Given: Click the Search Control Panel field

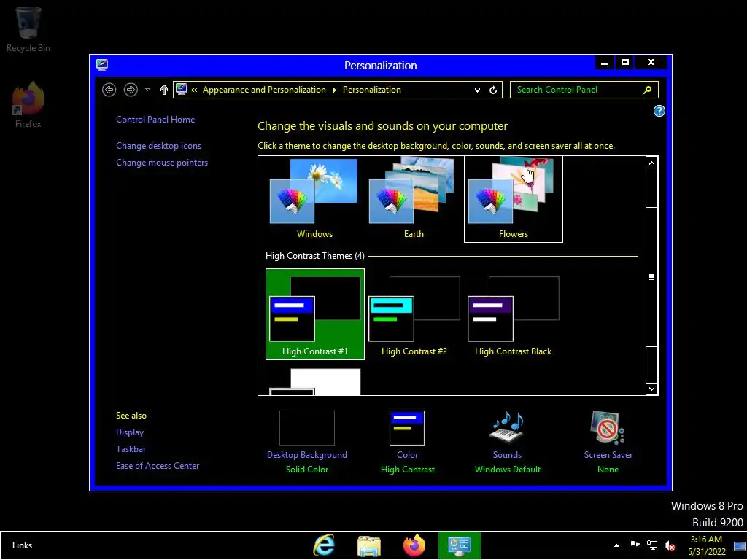Looking at the screenshot, I should pyautogui.click(x=584, y=90).
